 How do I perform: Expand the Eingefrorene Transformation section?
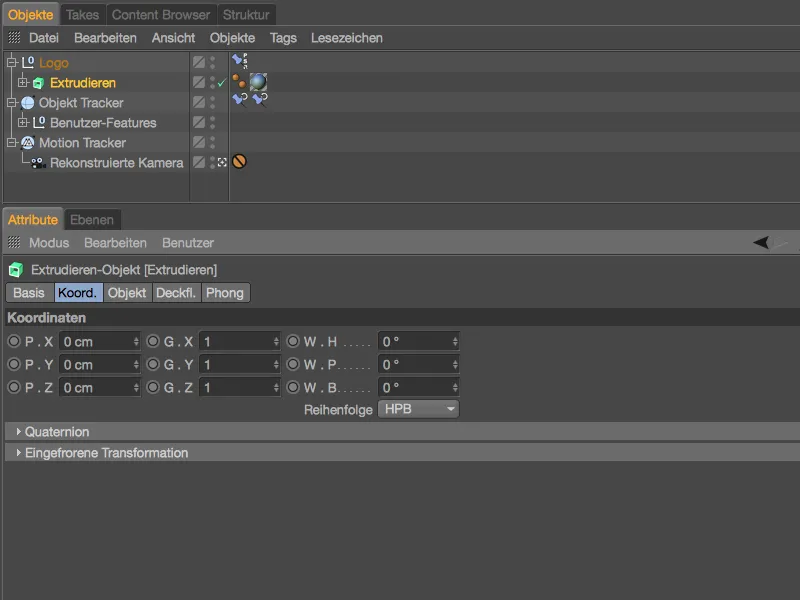point(18,453)
